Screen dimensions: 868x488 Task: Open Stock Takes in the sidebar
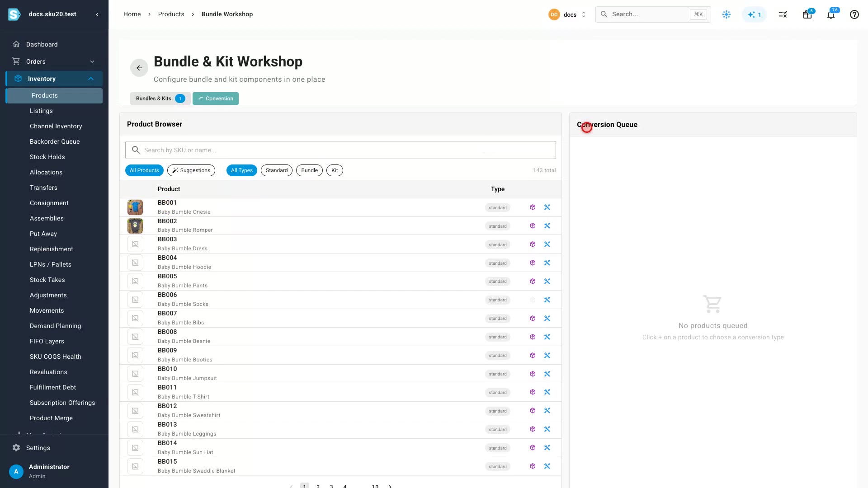47,280
